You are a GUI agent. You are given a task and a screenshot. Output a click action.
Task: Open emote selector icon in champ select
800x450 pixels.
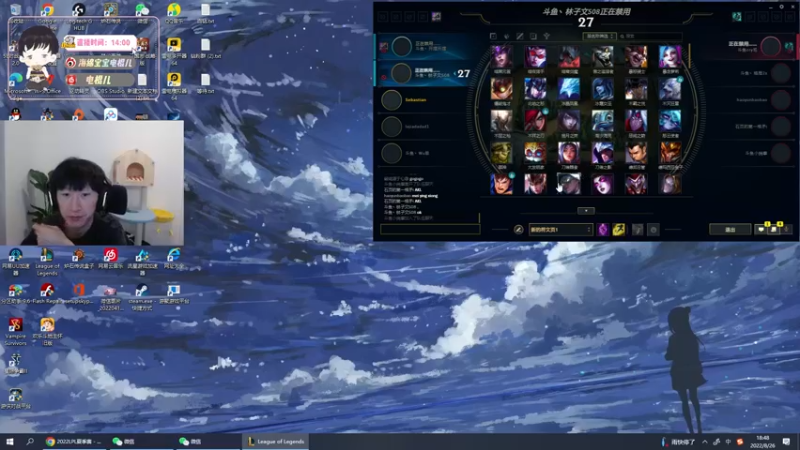pos(654,230)
